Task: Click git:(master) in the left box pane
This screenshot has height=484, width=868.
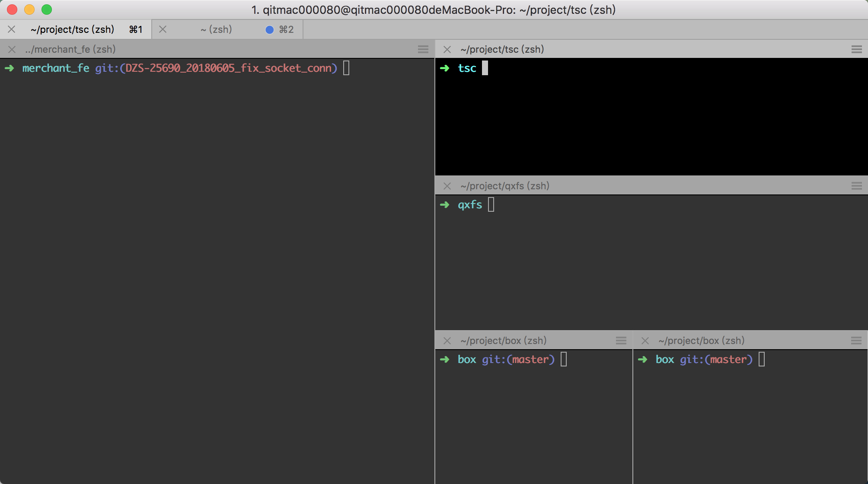Action: coord(518,360)
